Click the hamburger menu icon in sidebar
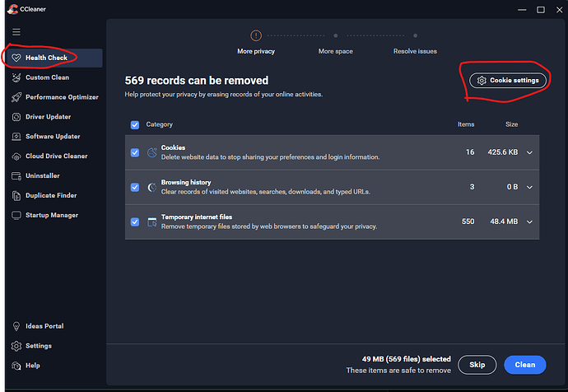 pos(16,32)
